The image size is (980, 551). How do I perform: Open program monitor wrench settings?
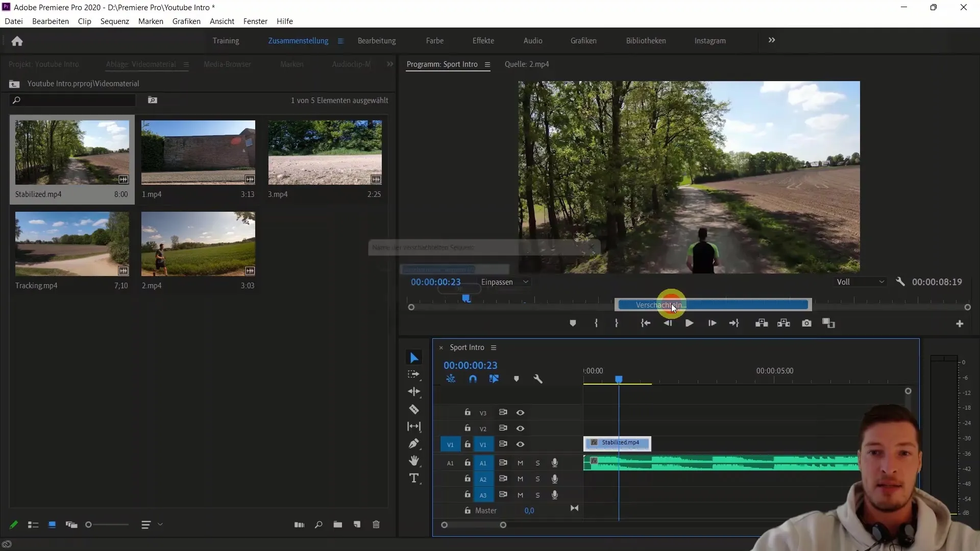[x=900, y=282]
